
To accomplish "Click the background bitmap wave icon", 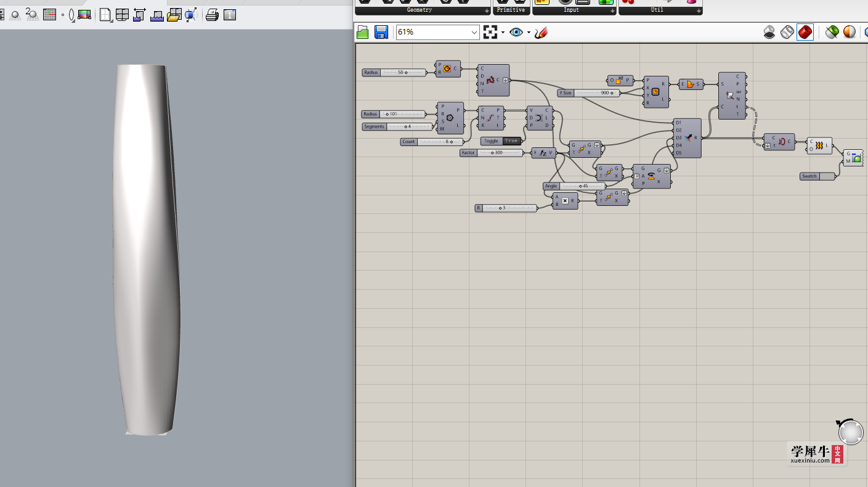I will (x=156, y=15).
